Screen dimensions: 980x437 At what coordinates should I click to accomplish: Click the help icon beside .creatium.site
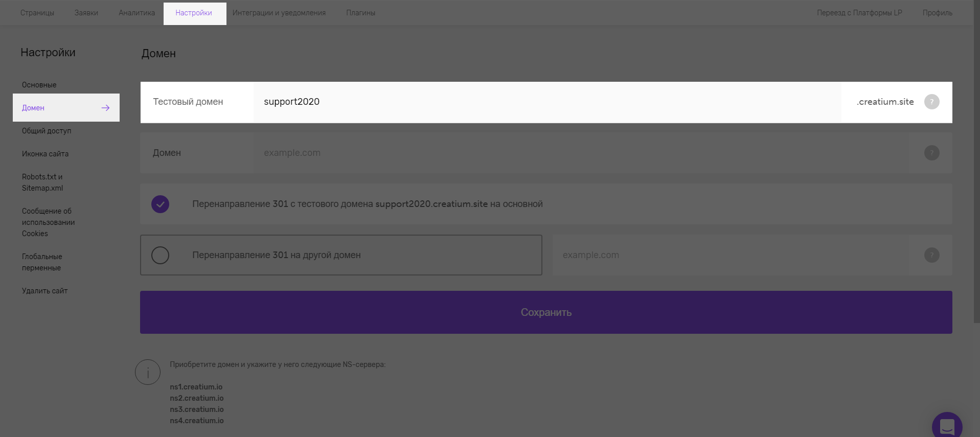[931, 102]
